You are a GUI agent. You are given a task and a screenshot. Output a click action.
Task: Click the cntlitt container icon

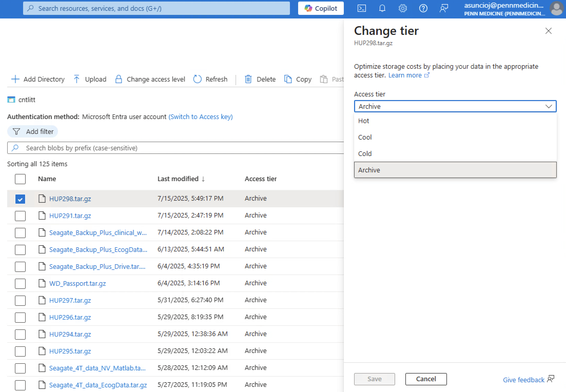click(x=11, y=100)
